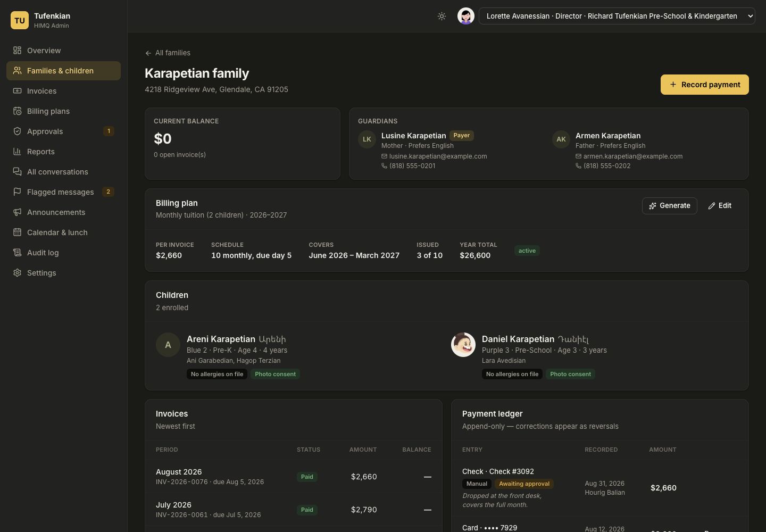Click the phone icon beside (818) 555-0201

click(384, 166)
